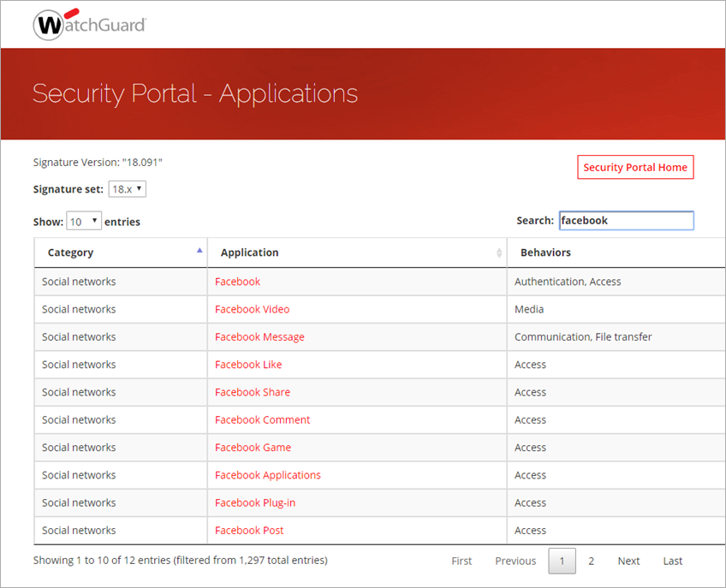This screenshot has width=726, height=588.
Task: Open the Facebook application link
Action: (x=237, y=281)
